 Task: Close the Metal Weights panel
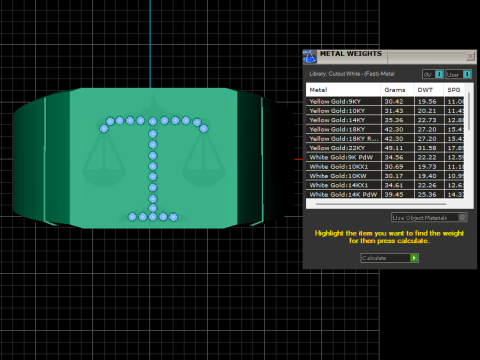[470, 56]
